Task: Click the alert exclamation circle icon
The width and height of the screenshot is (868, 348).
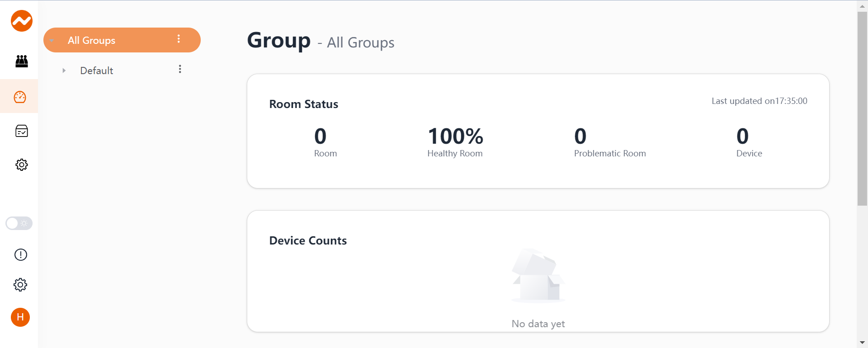Action: (21, 255)
